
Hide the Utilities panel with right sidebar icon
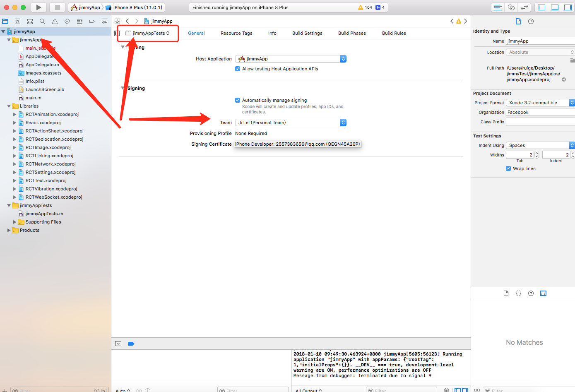click(x=568, y=7)
